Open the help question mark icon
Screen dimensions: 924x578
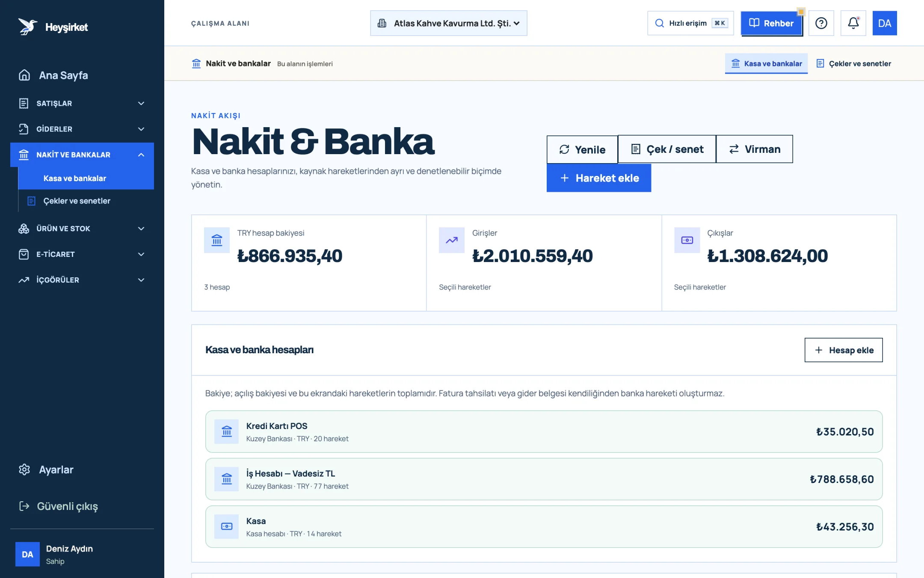821,23
